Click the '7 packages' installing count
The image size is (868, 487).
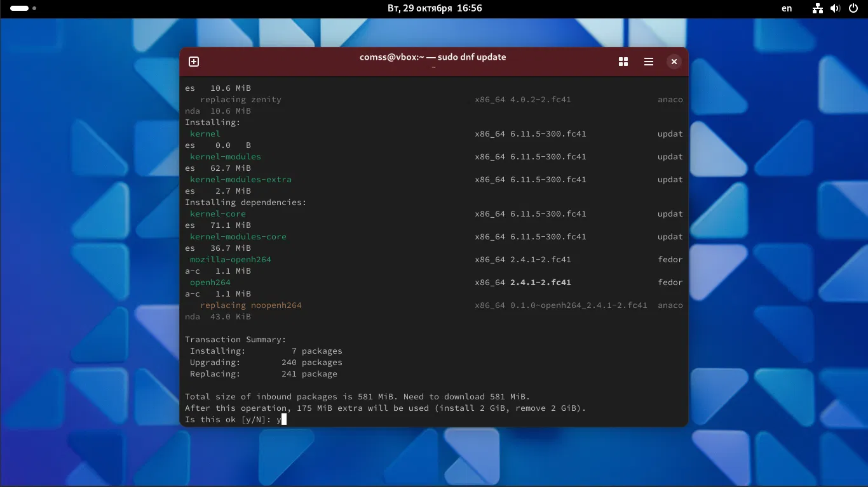pos(317,351)
